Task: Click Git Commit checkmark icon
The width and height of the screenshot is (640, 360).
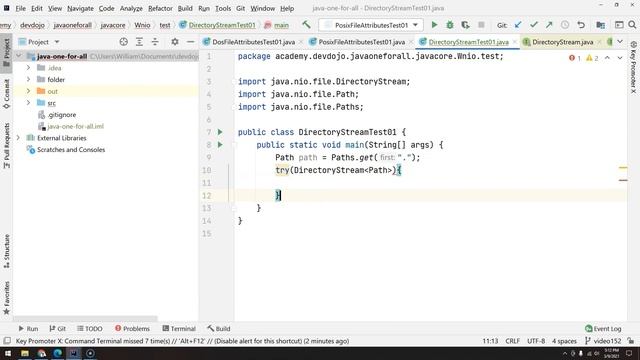Action: pyautogui.click(x=533, y=25)
